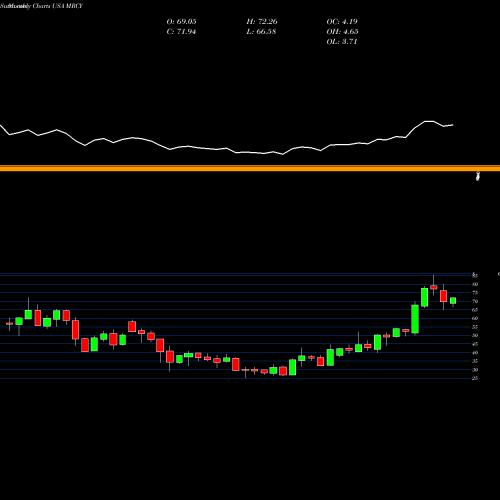Click the OL: 3.71 reading
Viewport: 500px width, 500px height.
pyautogui.click(x=342, y=42)
